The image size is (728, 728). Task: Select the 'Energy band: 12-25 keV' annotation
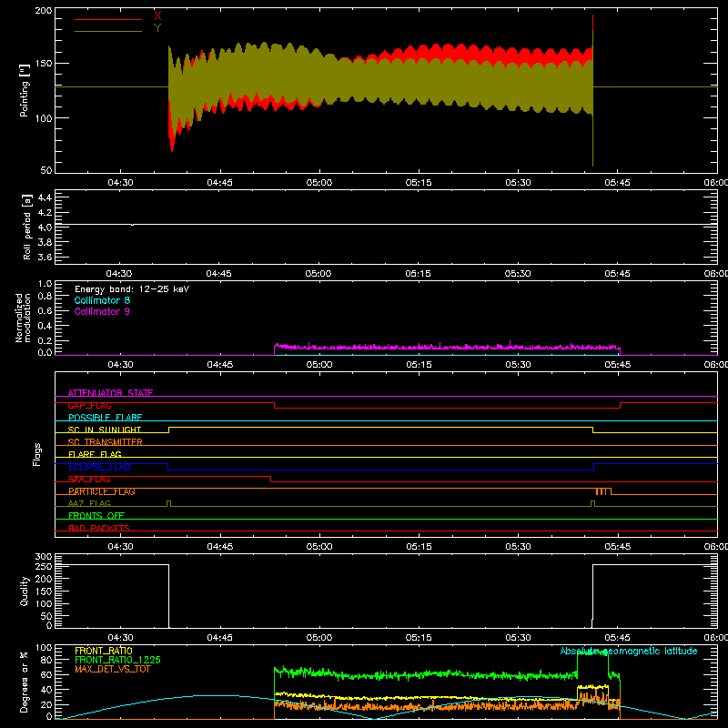(x=132, y=289)
